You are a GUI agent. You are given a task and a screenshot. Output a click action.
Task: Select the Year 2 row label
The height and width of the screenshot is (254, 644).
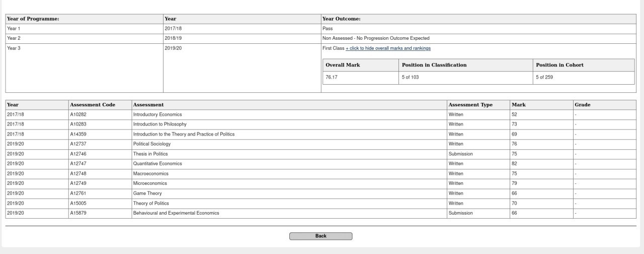pos(14,38)
